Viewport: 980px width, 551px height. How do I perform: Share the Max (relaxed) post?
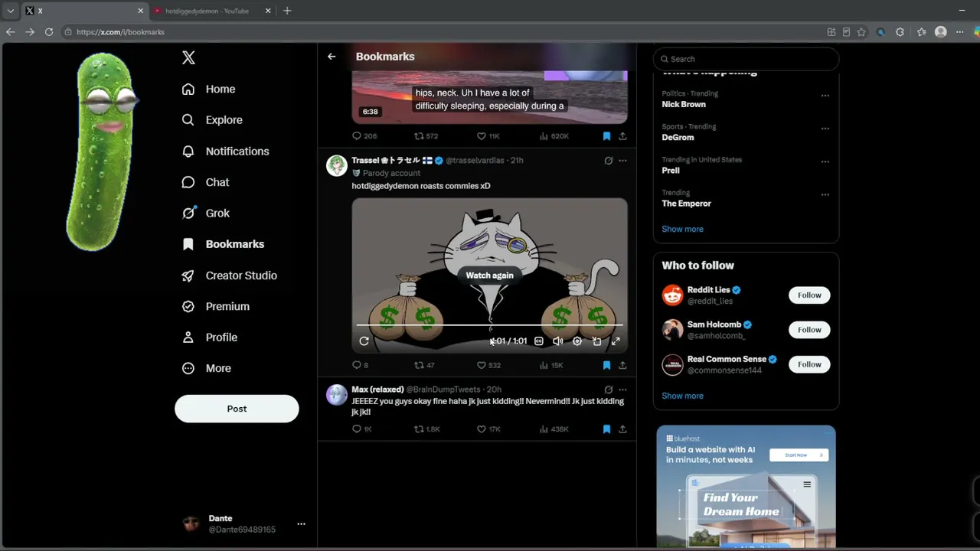coord(622,429)
